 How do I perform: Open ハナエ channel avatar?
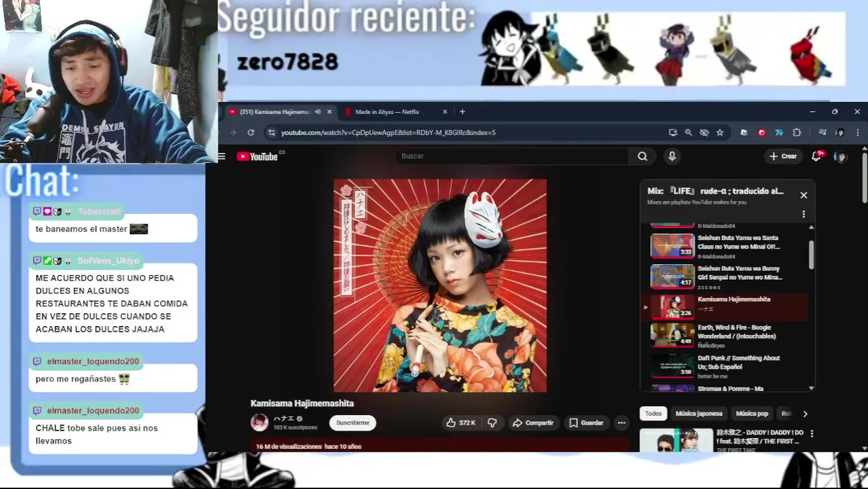point(259,422)
